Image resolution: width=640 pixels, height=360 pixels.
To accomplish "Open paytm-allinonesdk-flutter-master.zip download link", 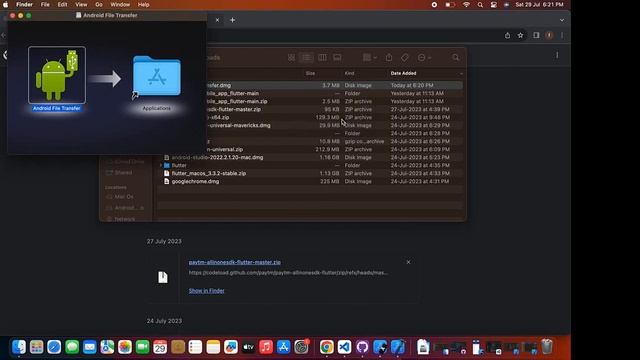I will point(234,262).
